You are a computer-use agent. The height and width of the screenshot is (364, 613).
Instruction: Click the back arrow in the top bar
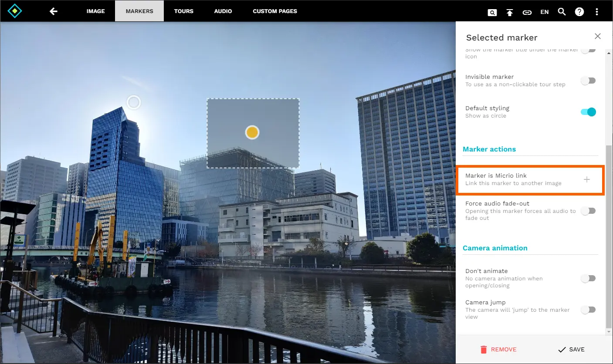click(53, 11)
